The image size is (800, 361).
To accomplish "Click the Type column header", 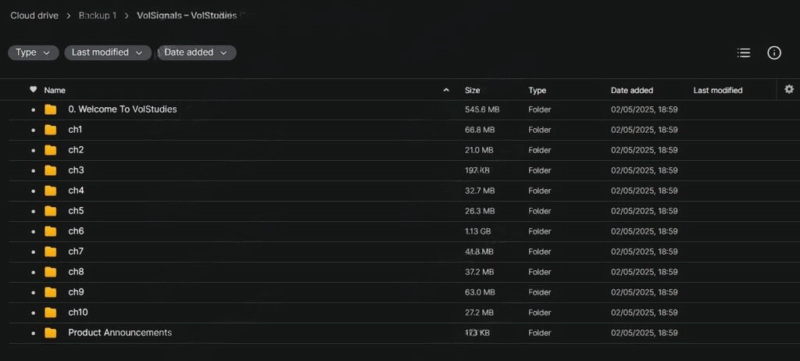I will 537,90.
